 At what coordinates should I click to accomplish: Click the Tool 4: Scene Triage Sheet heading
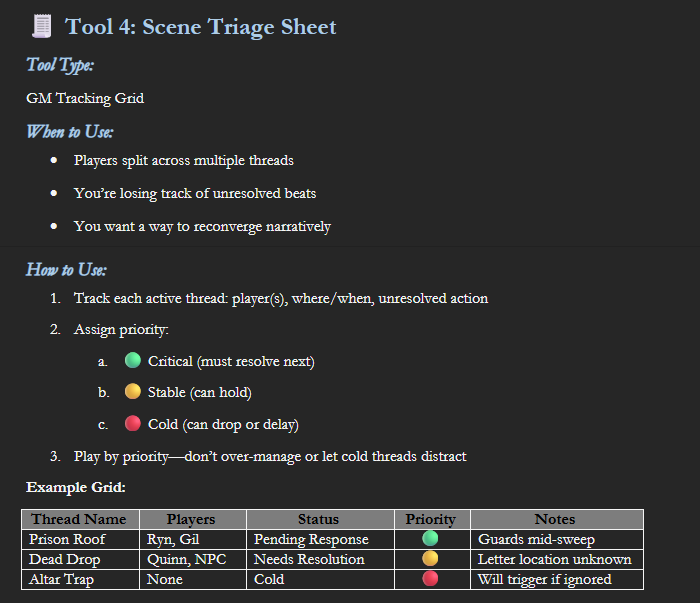click(200, 27)
